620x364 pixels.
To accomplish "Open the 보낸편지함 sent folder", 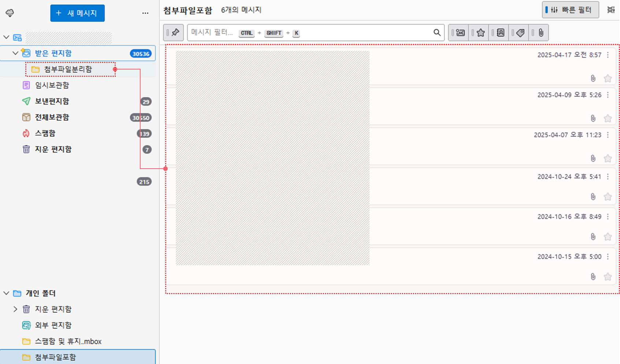I will pos(52,101).
